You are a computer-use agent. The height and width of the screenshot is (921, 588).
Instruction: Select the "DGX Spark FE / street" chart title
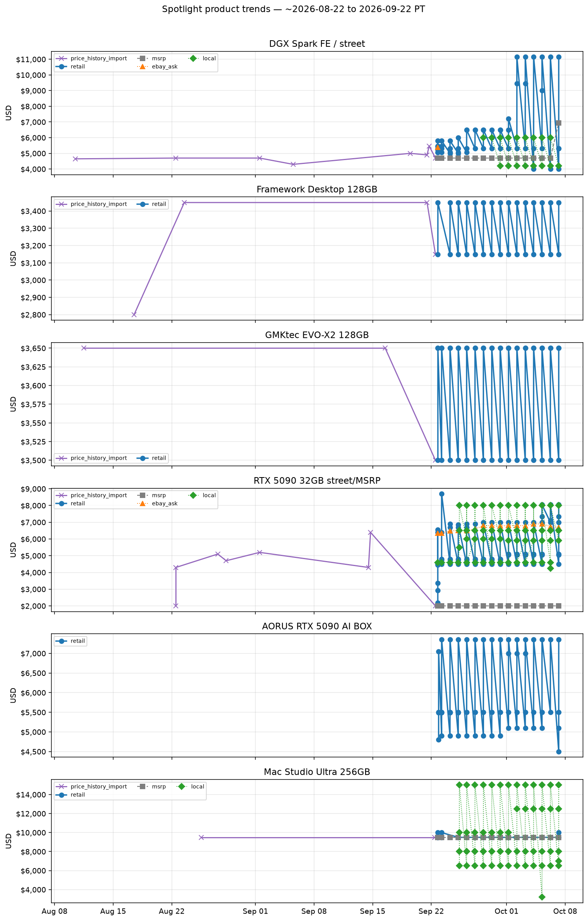coord(317,44)
